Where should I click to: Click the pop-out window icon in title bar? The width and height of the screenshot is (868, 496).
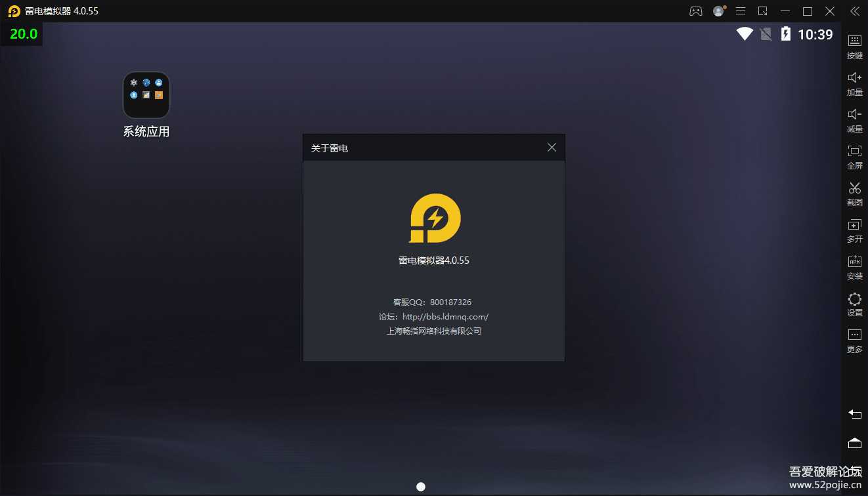click(x=763, y=11)
